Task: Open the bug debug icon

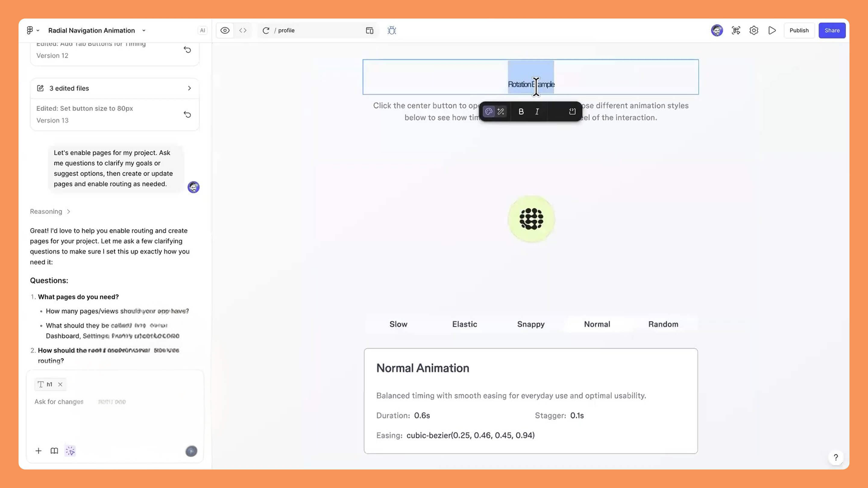Action: click(392, 30)
